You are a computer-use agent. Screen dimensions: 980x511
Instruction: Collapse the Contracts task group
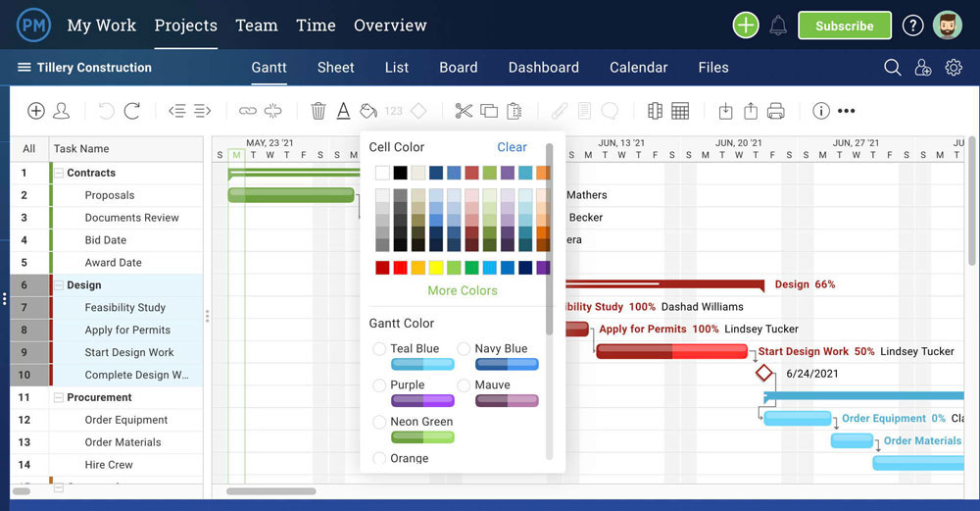(x=59, y=173)
